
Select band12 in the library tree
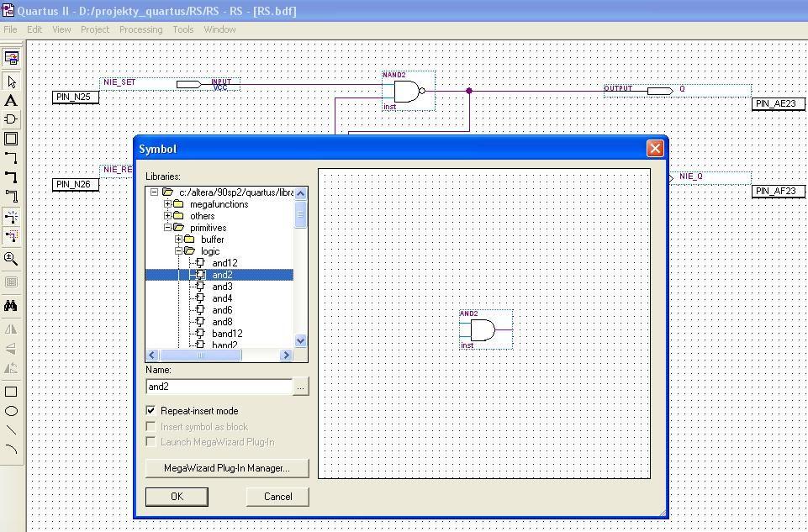point(227,334)
